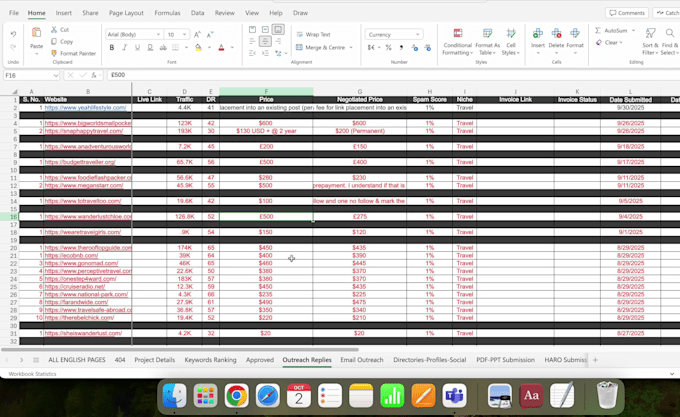
Task: Switch to Email Outreach sheet tab
Action: [362, 360]
